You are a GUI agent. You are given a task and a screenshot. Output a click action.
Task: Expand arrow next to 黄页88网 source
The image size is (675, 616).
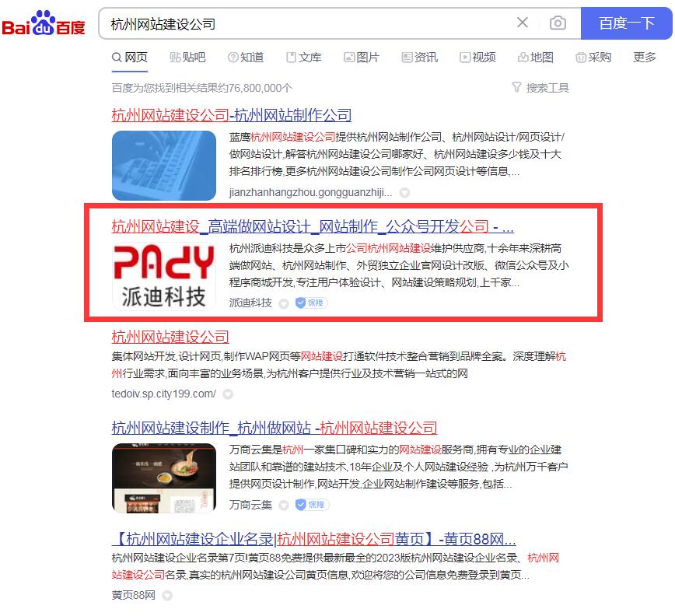[x=167, y=595]
